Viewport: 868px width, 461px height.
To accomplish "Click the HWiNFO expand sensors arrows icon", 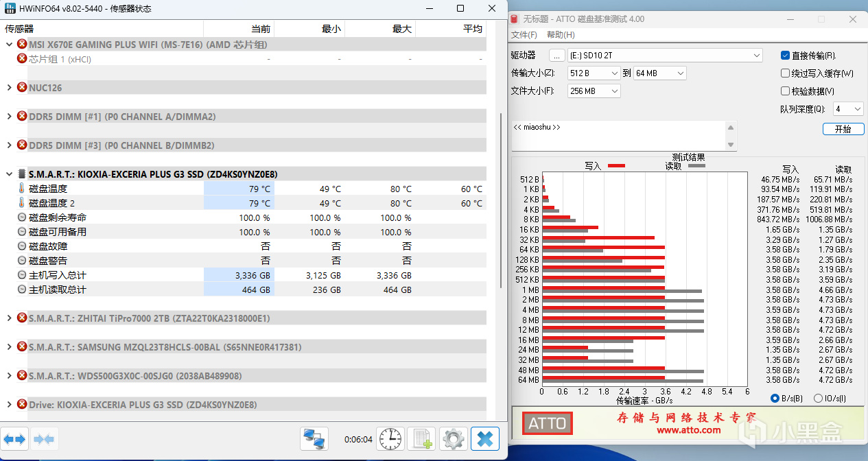I will pyautogui.click(x=14, y=438).
